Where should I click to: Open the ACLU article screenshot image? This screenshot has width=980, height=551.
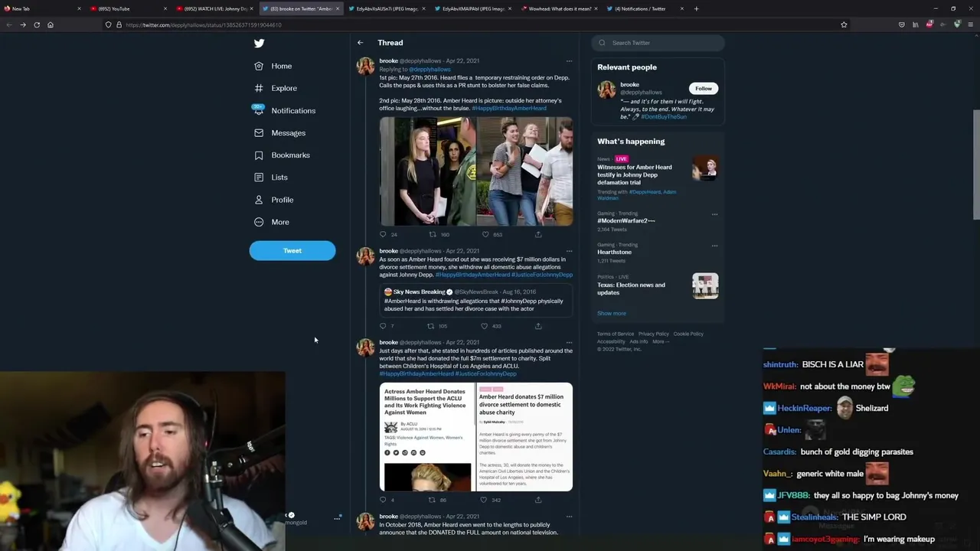(427, 437)
